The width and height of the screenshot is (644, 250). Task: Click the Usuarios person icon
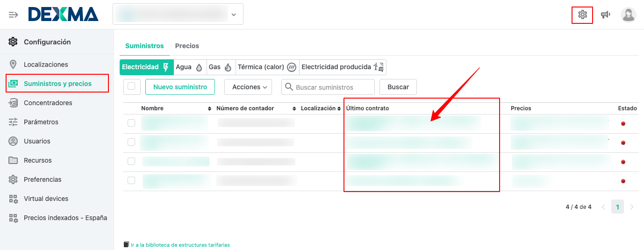click(x=13, y=141)
